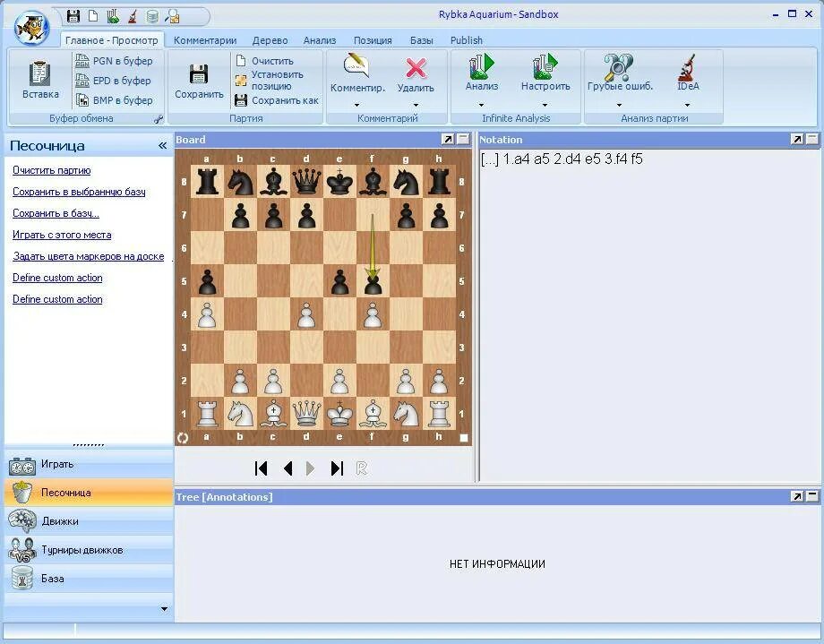Click the Сохранить в базу... link

pyautogui.click(x=56, y=213)
